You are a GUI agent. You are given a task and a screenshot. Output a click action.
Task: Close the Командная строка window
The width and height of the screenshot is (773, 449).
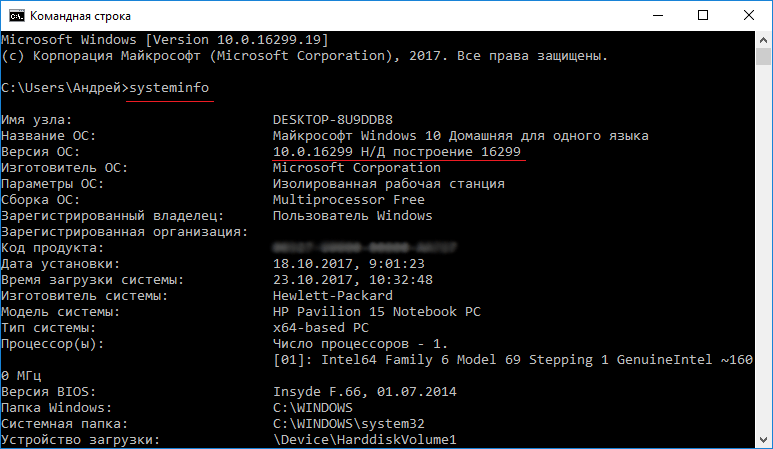[748, 16]
